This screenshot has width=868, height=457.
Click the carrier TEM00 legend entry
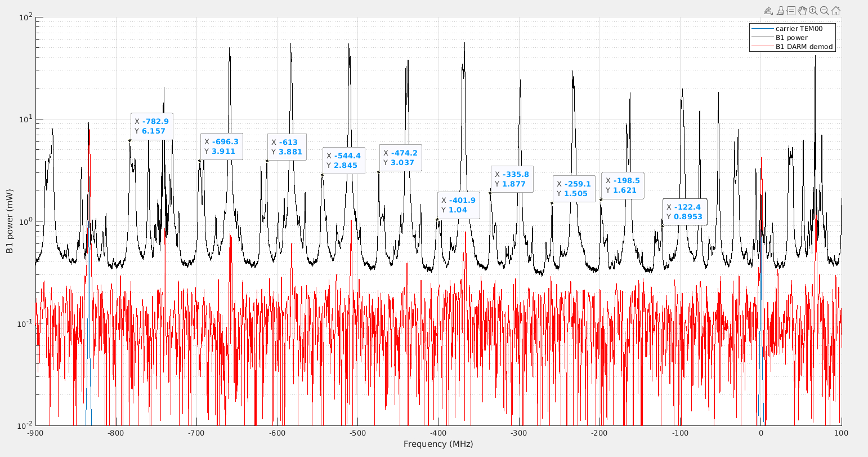pyautogui.click(x=799, y=28)
